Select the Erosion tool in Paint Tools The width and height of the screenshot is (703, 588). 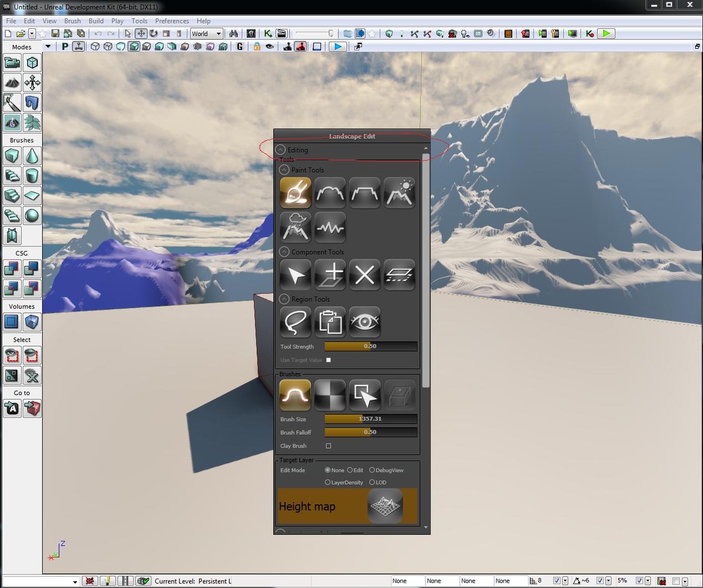coord(399,192)
